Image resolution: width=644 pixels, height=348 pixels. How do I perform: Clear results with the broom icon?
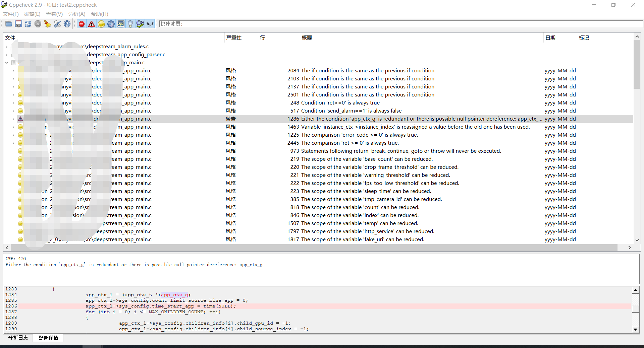[48, 24]
